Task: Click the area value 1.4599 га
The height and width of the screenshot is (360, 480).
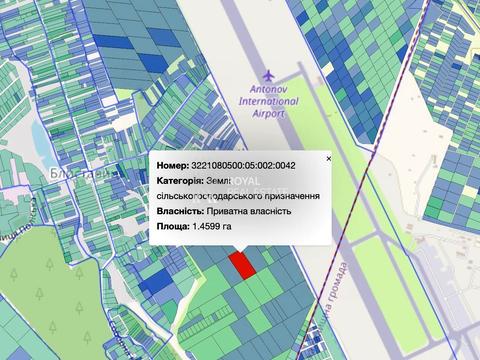Action: pyautogui.click(x=212, y=226)
